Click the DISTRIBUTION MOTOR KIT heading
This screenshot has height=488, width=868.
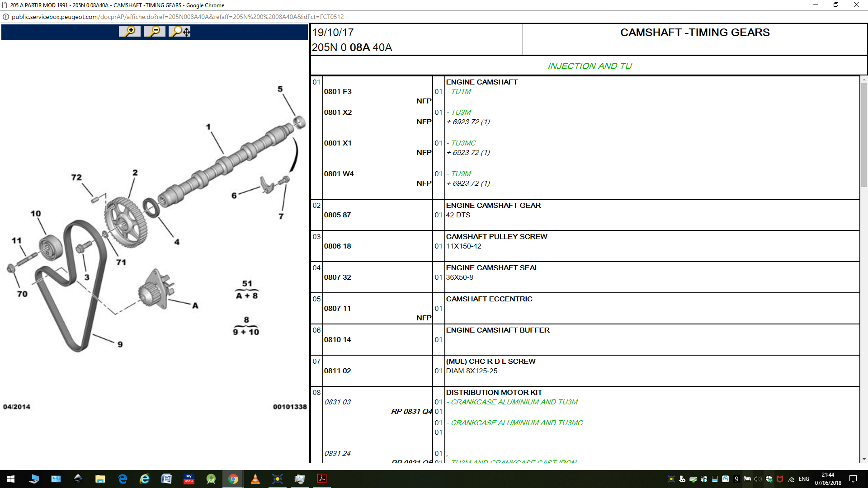pos(494,393)
